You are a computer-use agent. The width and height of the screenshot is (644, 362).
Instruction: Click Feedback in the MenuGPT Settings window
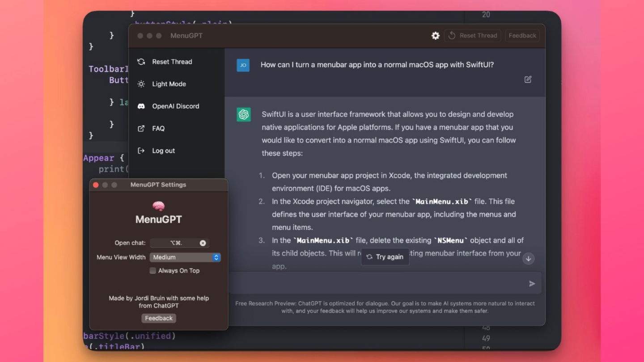pos(159,318)
